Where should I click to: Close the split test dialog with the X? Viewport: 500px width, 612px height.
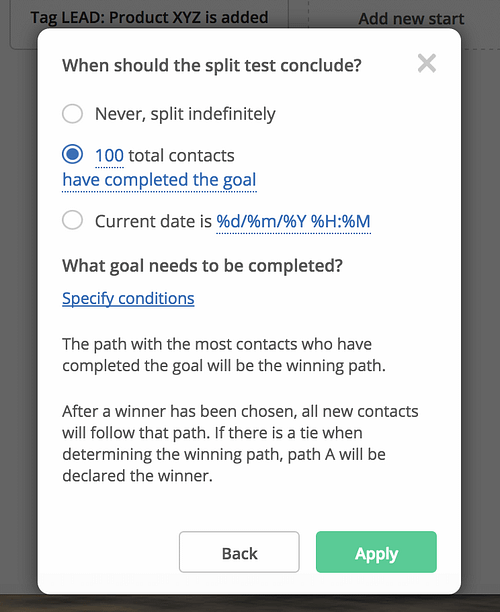pyautogui.click(x=427, y=64)
